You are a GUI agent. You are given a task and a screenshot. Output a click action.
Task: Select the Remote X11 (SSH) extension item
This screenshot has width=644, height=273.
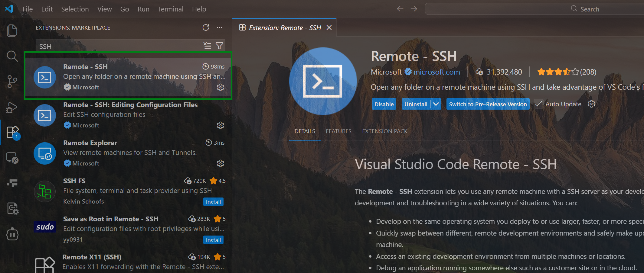(128, 261)
